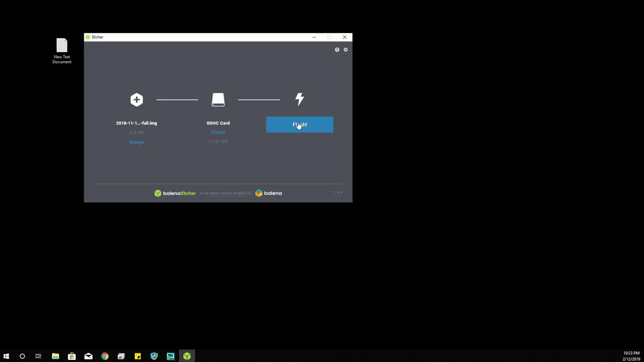Image resolution: width=644 pixels, height=362 pixels.
Task: Click the version number 1.4.9
Action: pyautogui.click(x=338, y=193)
